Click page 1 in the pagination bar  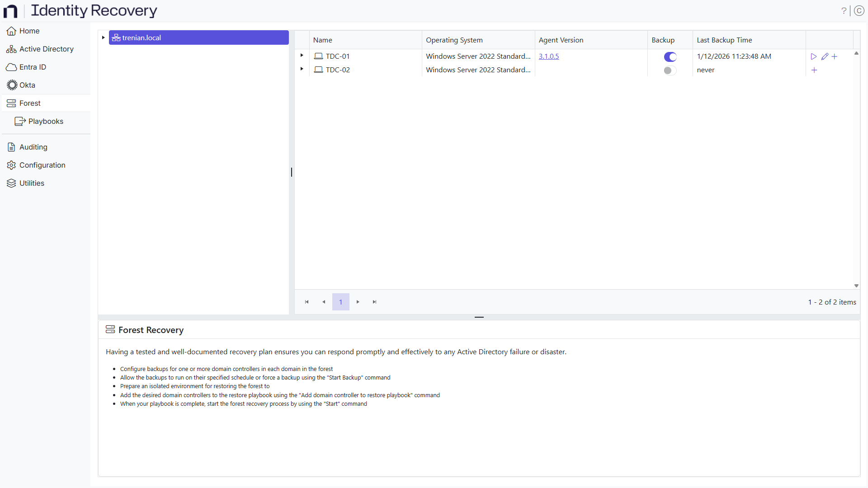[x=340, y=301]
